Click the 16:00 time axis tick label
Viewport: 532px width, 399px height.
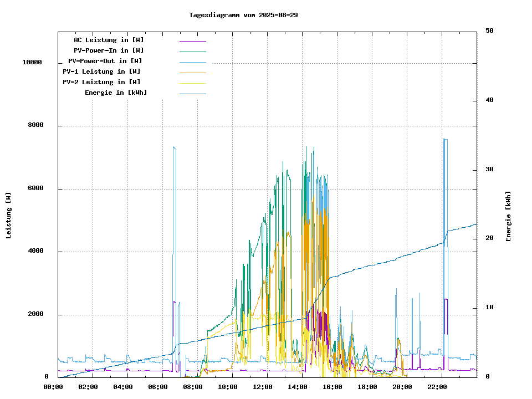332,387
